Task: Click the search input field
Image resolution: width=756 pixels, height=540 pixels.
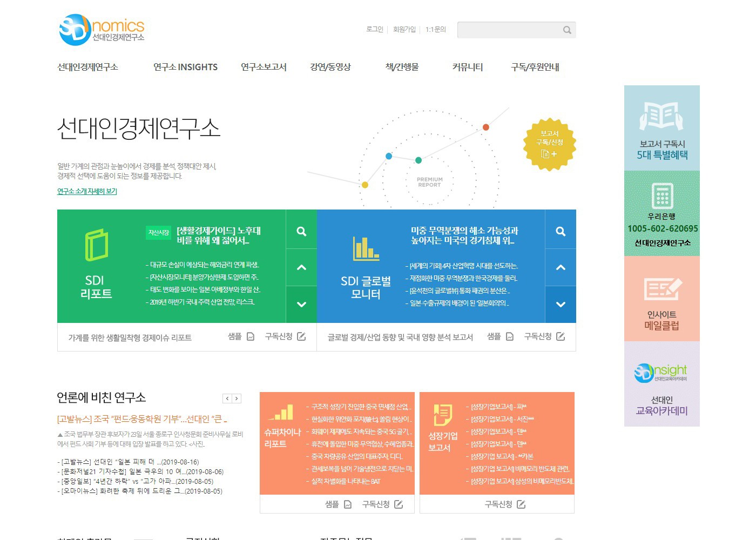Action: (x=508, y=30)
